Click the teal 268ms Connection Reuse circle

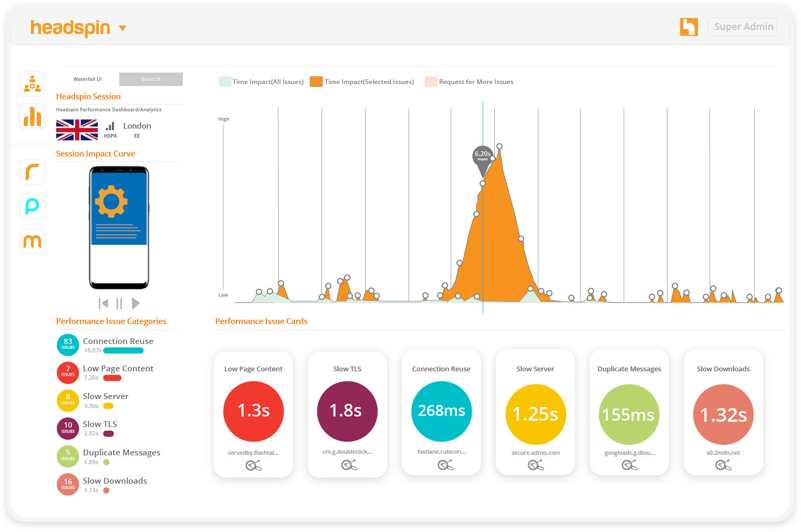442,411
